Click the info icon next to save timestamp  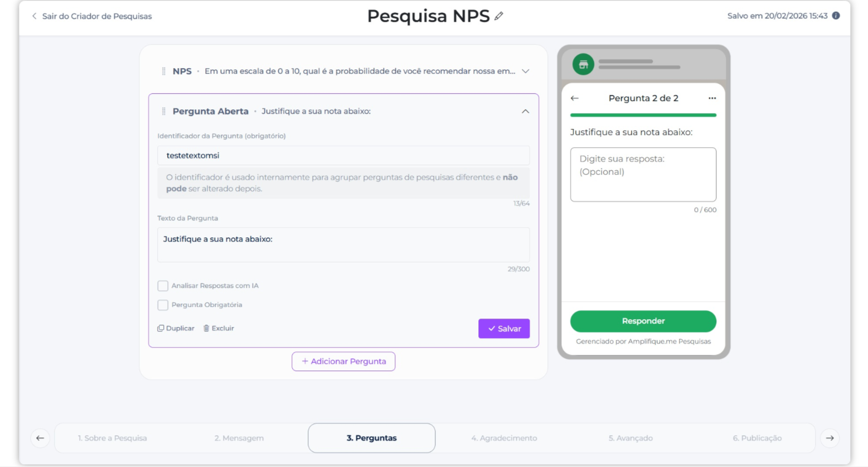(836, 16)
